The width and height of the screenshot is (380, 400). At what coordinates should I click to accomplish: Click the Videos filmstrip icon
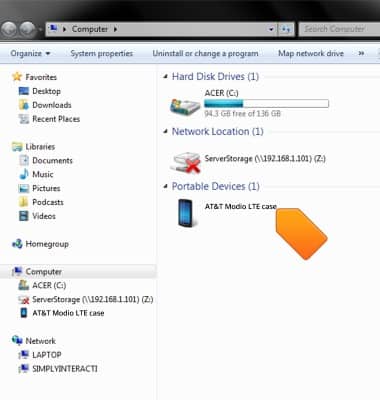tap(24, 216)
